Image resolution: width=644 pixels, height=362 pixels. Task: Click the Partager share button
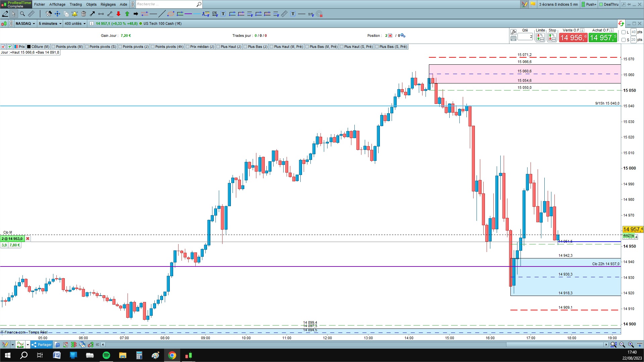(x=42, y=345)
